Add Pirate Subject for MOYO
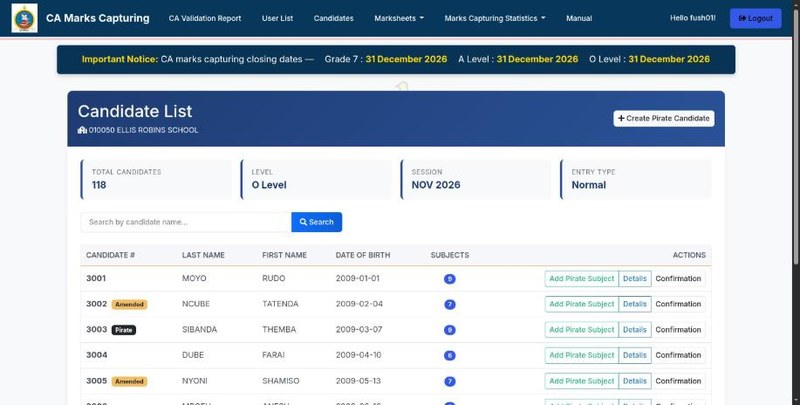The image size is (800, 405). [582, 279]
